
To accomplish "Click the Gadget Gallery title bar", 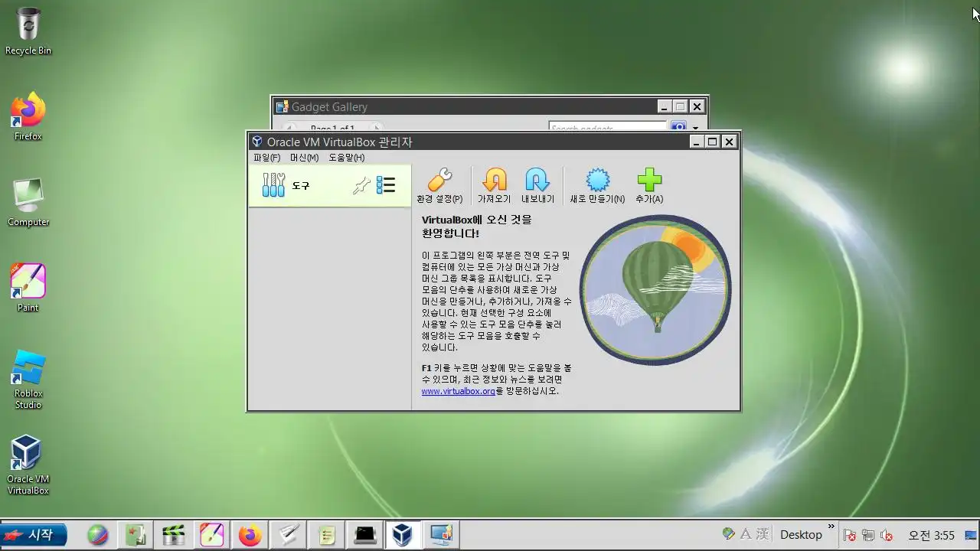I will pyautogui.click(x=464, y=107).
